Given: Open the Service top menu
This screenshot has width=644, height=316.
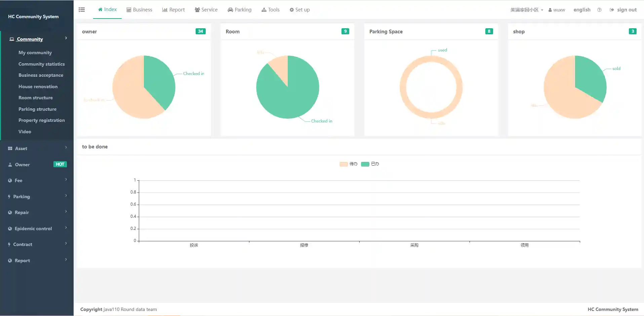Looking at the screenshot, I should (206, 10).
